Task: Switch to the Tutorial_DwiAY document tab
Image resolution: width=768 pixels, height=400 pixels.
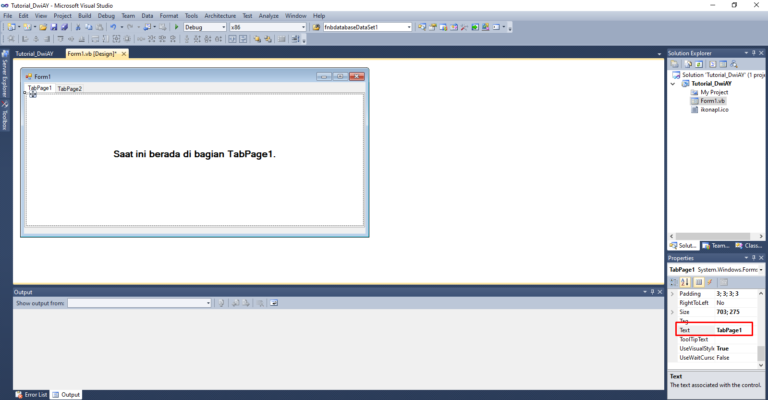Action: (x=34, y=54)
